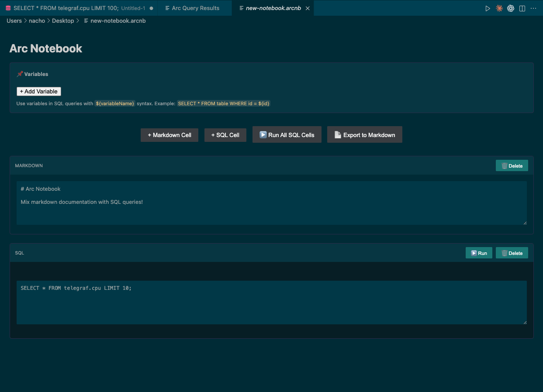Delete the Markdown cell

pyautogui.click(x=512, y=166)
